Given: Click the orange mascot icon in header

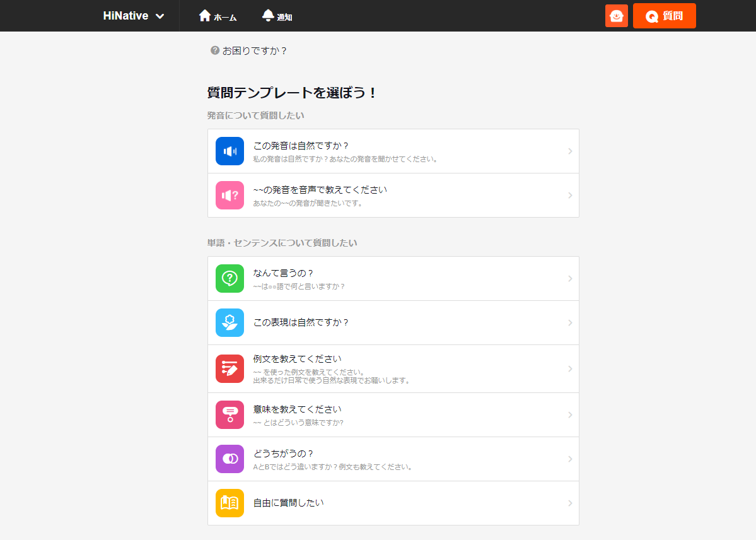Looking at the screenshot, I should 616,16.
